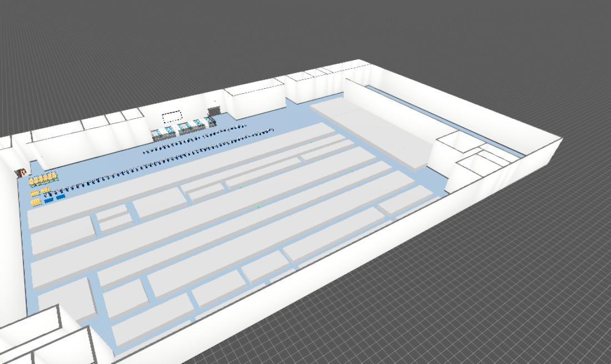This screenshot has height=364, width=611.
Task: Click the dark grid background in top-left
Action: [x=83, y=44]
